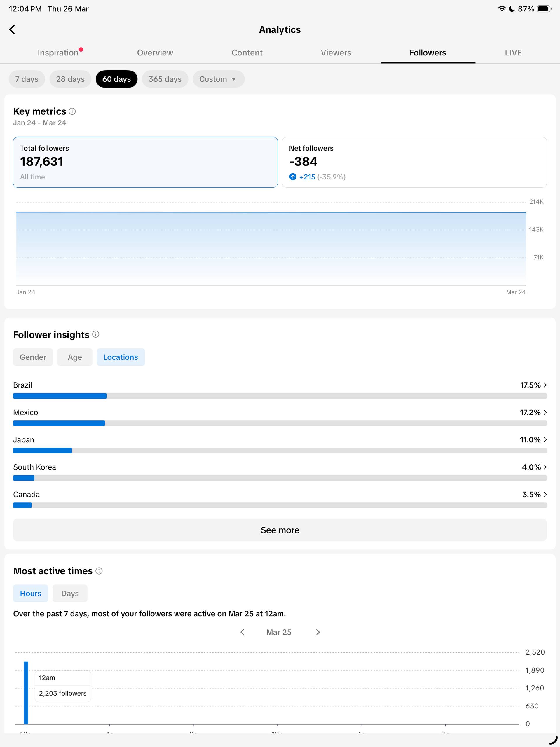The width and height of the screenshot is (560, 747).
Task: Tap Most active times info icon
Action: tap(99, 571)
